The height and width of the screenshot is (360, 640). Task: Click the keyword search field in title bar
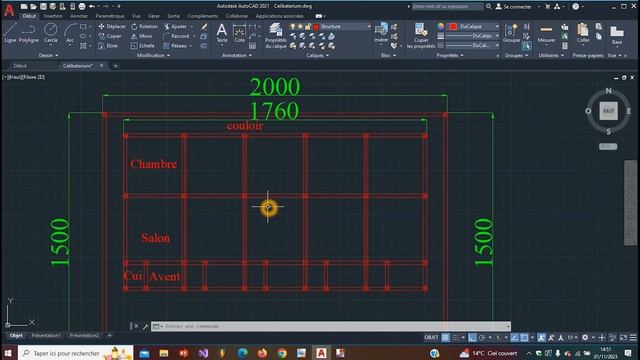point(447,7)
